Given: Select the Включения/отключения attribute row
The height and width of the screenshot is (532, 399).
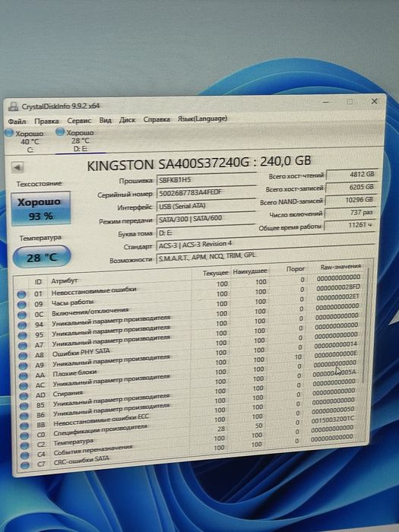Looking at the screenshot, I should 190,307.
